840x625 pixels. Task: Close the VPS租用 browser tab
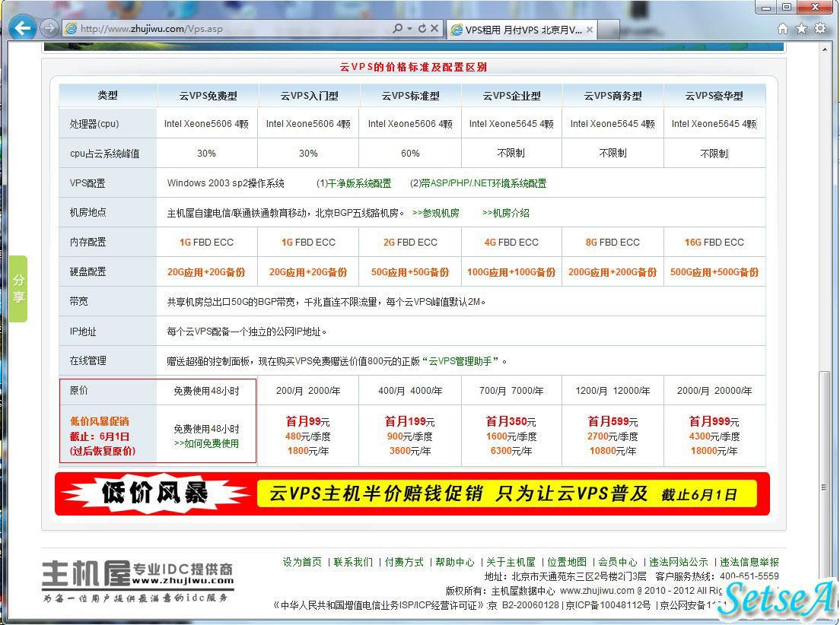click(x=589, y=30)
